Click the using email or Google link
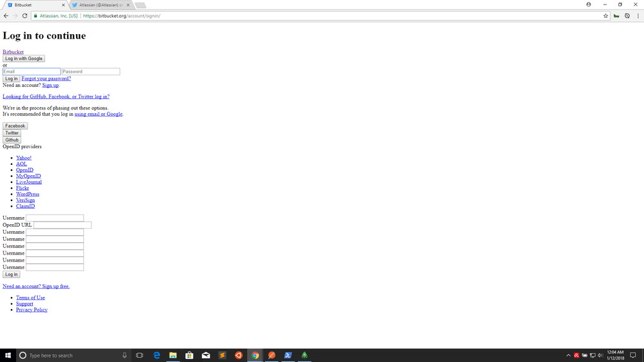Image resolution: width=644 pixels, height=362 pixels. 98,114
